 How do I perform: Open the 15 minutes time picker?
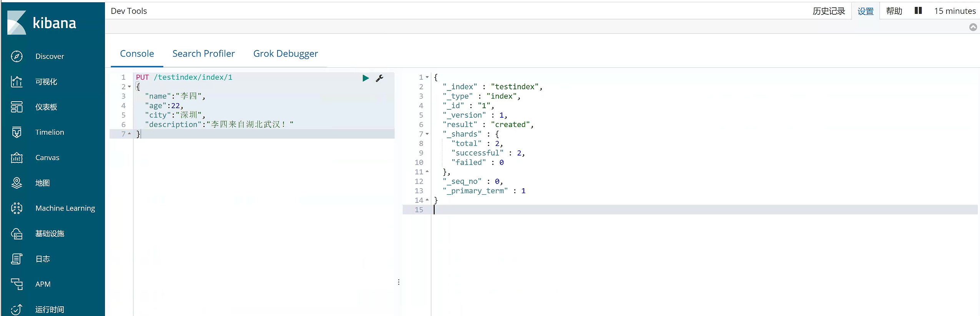[x=955, y=11]
